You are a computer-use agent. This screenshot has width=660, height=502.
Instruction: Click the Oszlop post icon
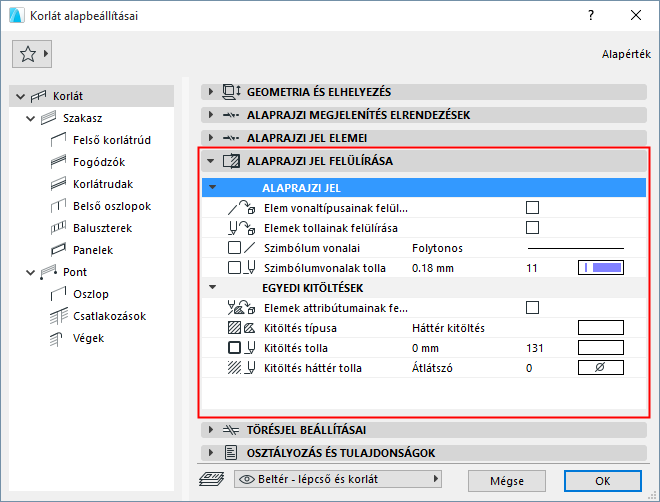(x=59, y=294)
